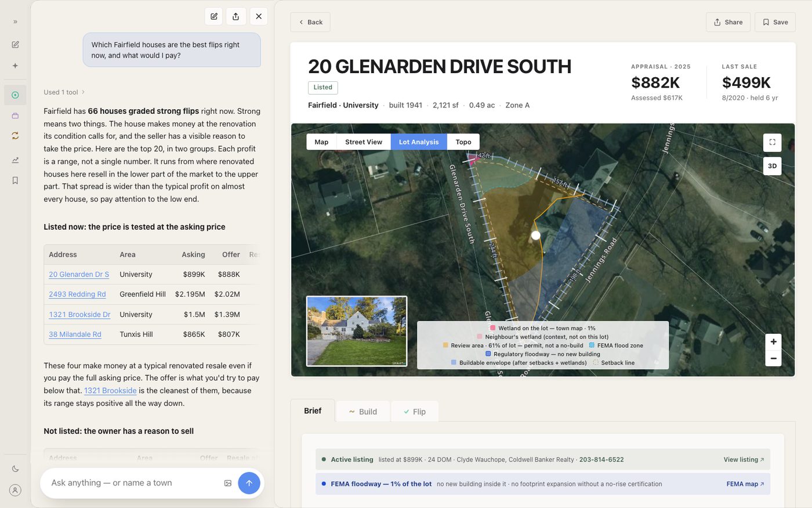Expand the collapsed left sidebar

[x=15, y=22]
